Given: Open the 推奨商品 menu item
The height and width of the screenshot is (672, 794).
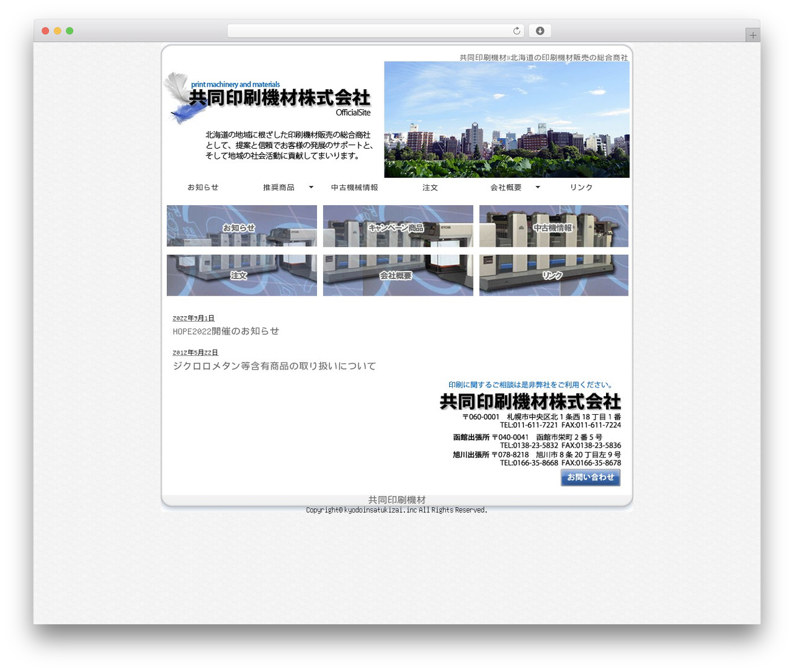Looking at the screenshot, I should point(279,187).
